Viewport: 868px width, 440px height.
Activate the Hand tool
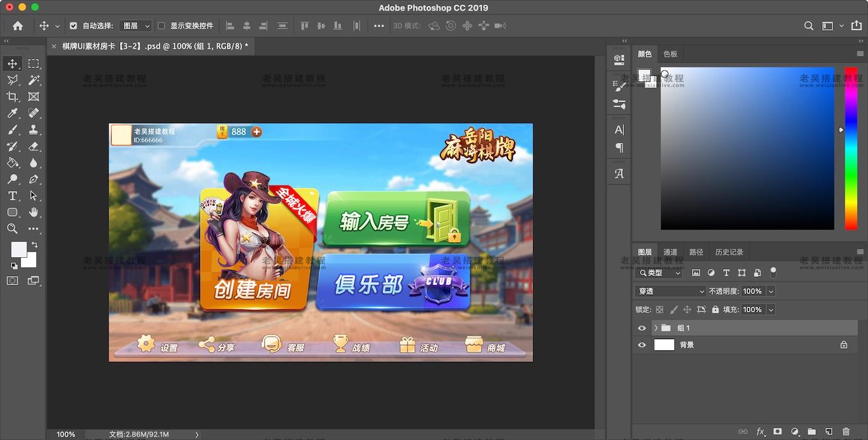coord(34,212)
